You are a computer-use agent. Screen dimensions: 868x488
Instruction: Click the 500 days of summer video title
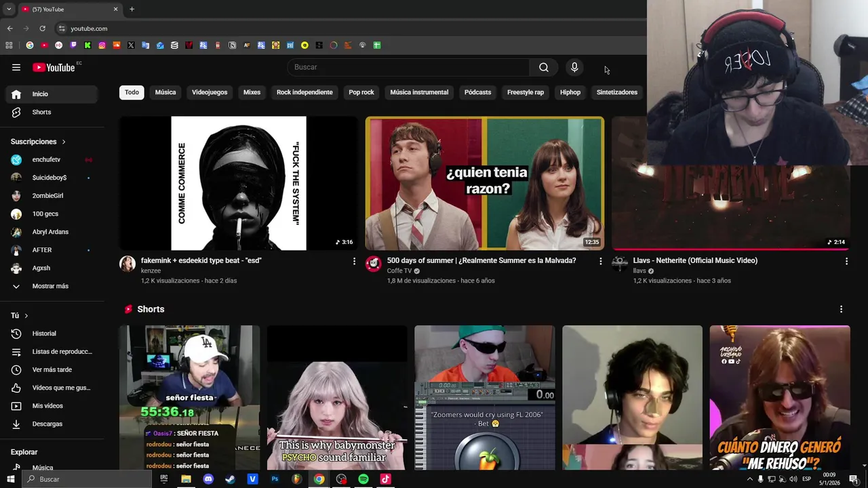coord(481,260)
